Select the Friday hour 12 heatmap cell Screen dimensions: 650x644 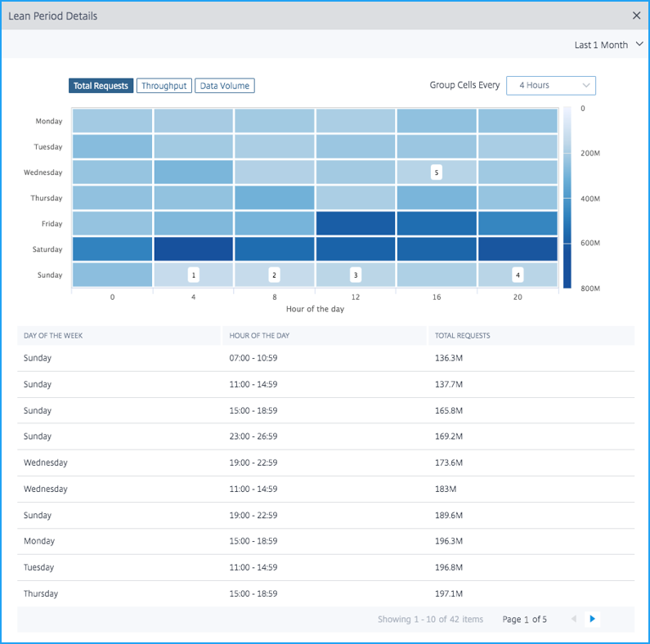[356, 223]
